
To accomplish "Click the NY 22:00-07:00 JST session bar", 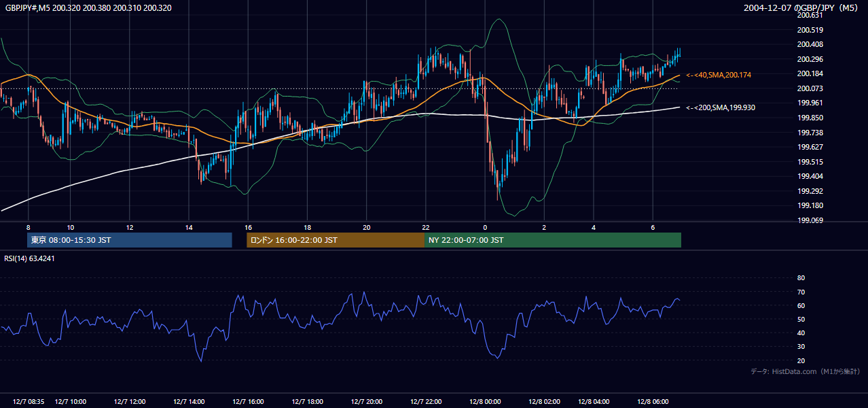I will [x=553, y=240].
